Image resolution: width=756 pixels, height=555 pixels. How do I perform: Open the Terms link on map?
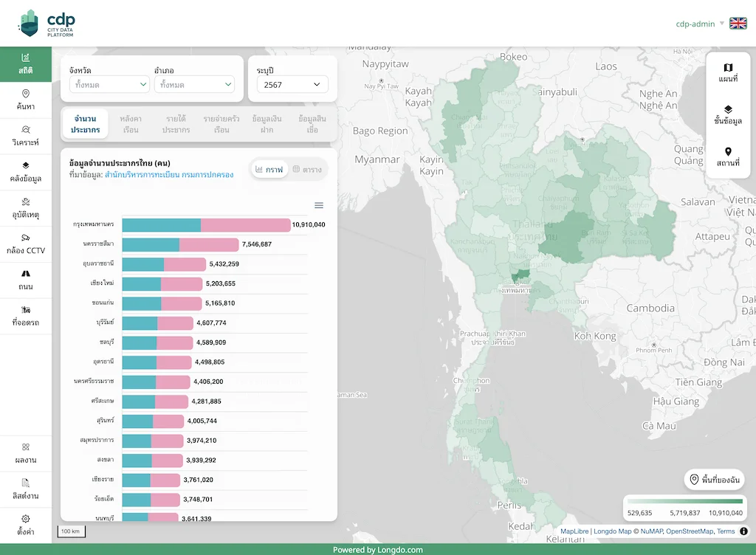[x=726, y=531]
